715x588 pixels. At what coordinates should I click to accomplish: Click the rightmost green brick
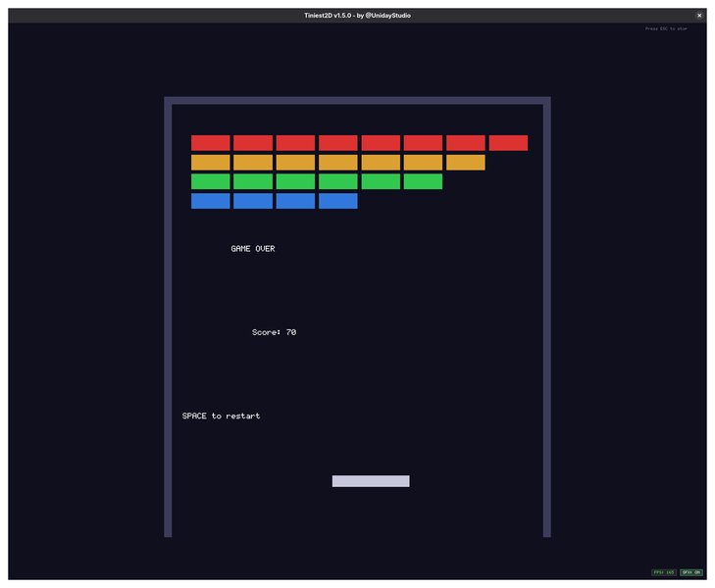423,181
